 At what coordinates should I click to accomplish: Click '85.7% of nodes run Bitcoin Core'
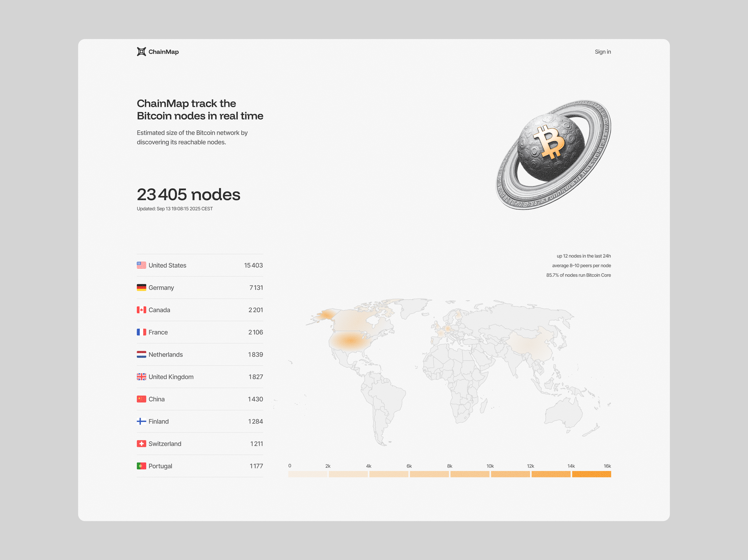click(x=578, y=275)
